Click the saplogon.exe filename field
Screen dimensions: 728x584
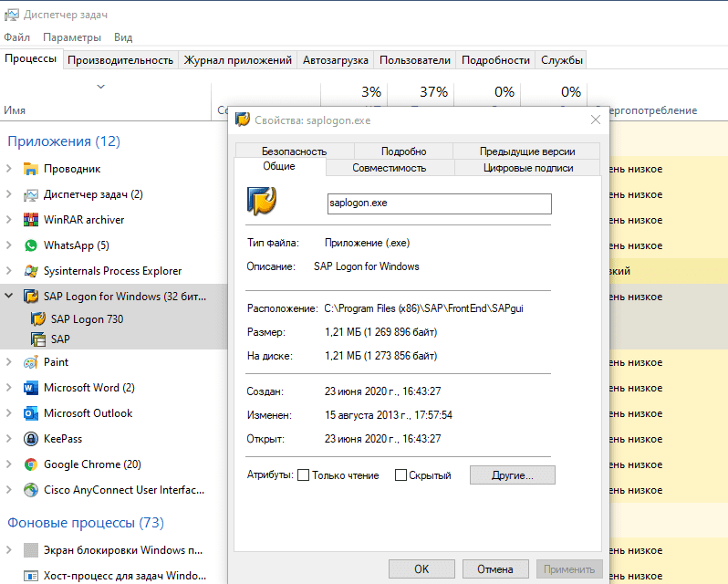coord(439,203)
